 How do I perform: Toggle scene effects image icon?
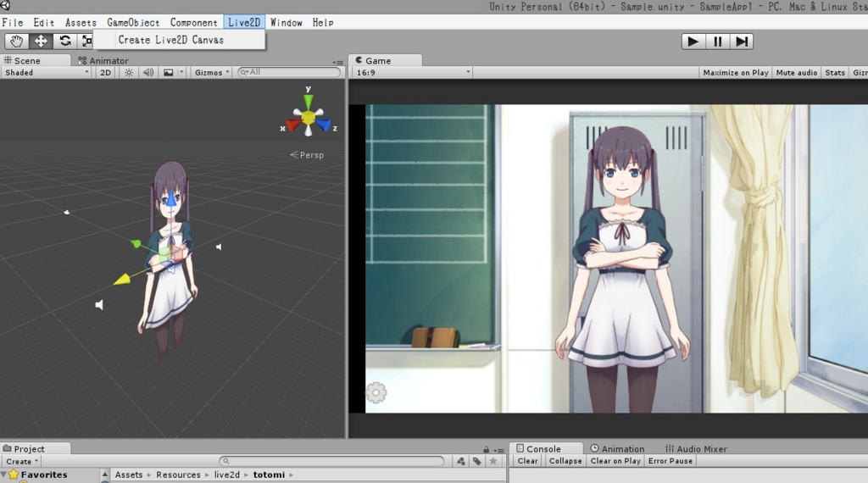click(169, 73)
